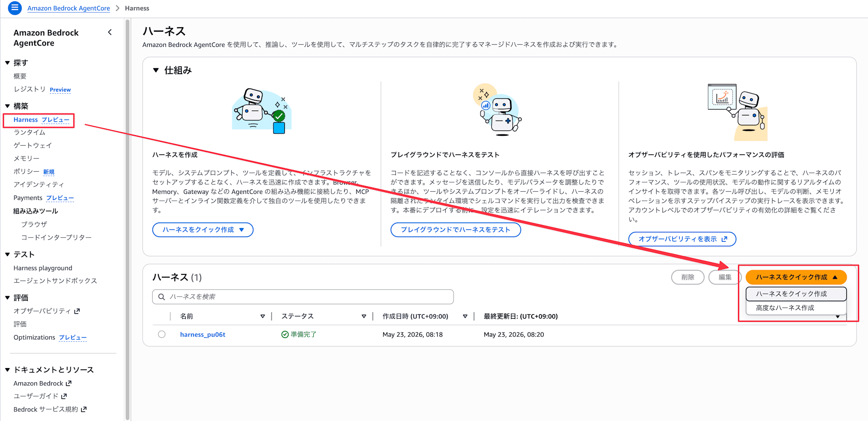Open Payments プレビュー in the sidebar
The image size is (868, 421).
43,198
